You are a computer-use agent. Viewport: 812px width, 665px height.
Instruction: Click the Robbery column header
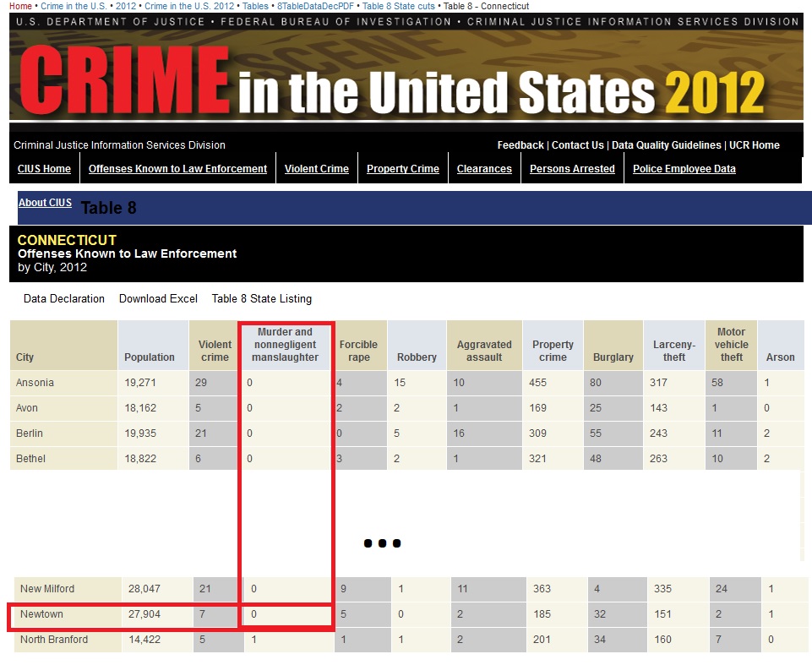pos(417,346)
